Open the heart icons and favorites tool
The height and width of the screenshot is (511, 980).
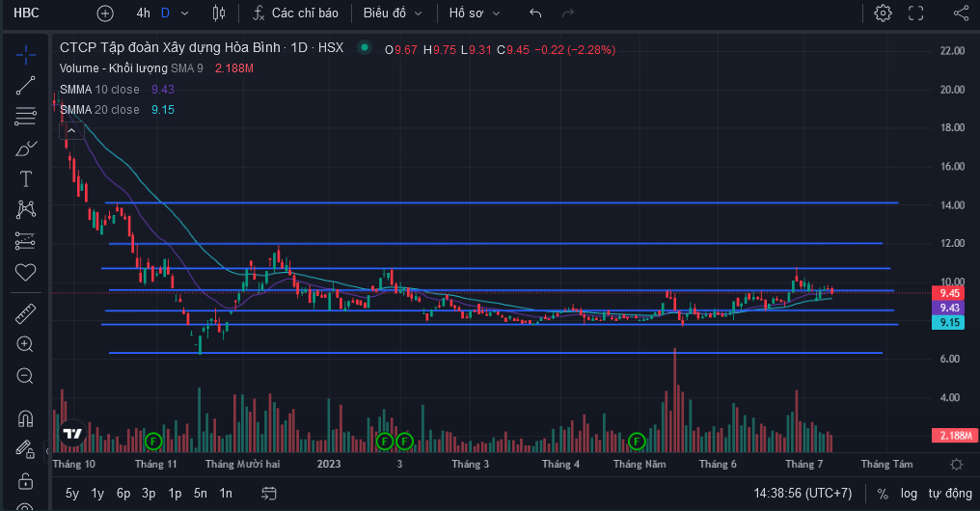pos(26,272)
